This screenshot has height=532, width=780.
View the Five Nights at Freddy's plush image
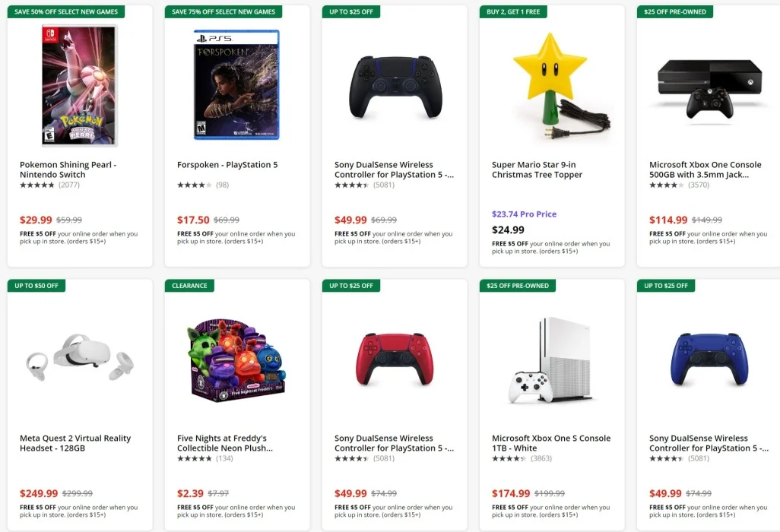coord(235,359)
